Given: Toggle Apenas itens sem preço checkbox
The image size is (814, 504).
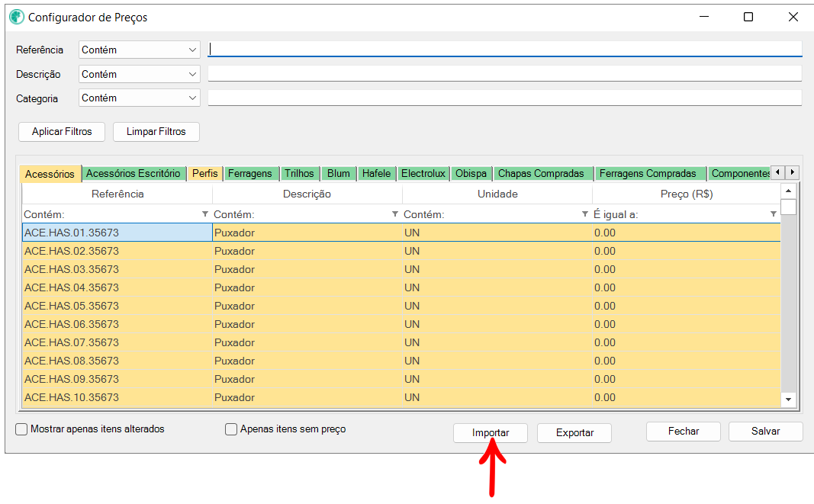Looking at the screenshot, I should point(231,429).
